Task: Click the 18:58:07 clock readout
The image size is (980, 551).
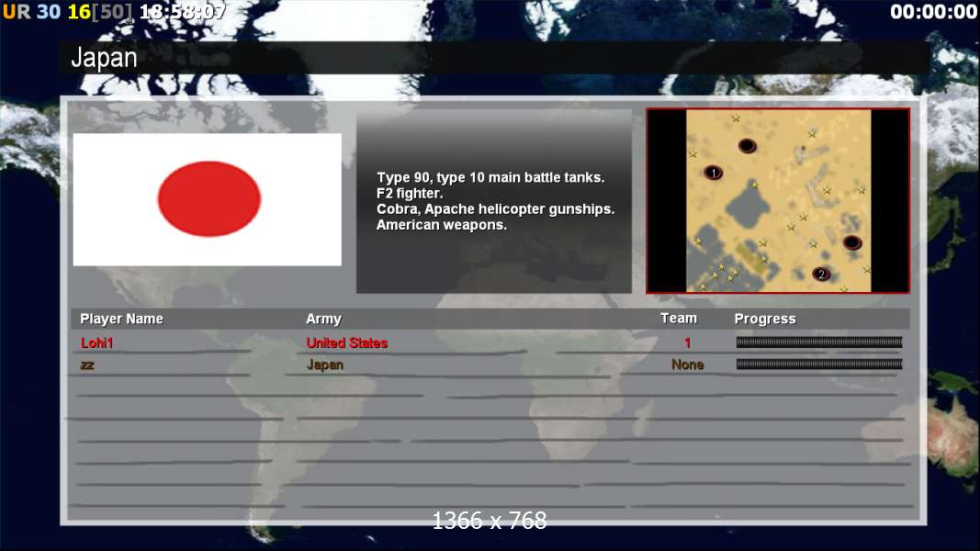Action: click(x=181, y=11)
